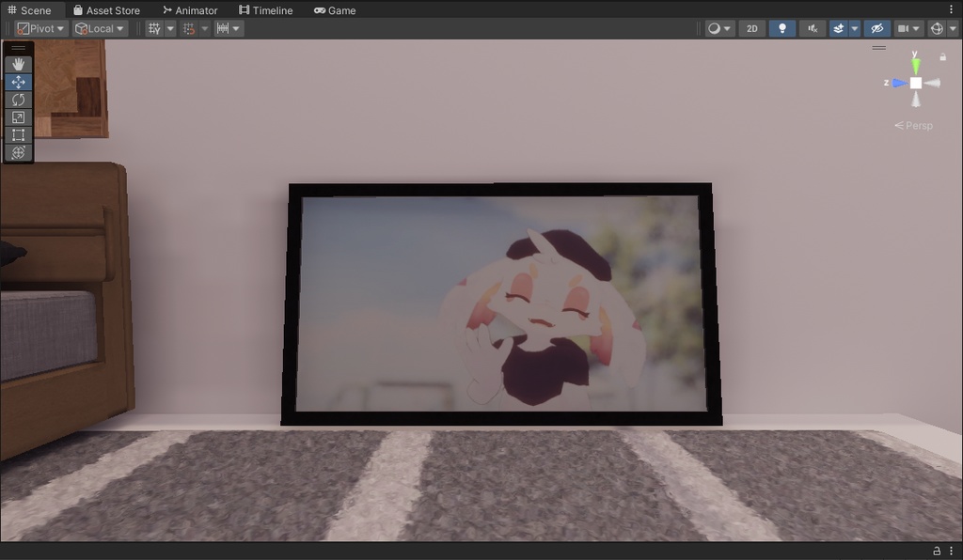963x560 pixels.
Task: Select the Hand tool in the toolbar
Action: click(18, 64)
